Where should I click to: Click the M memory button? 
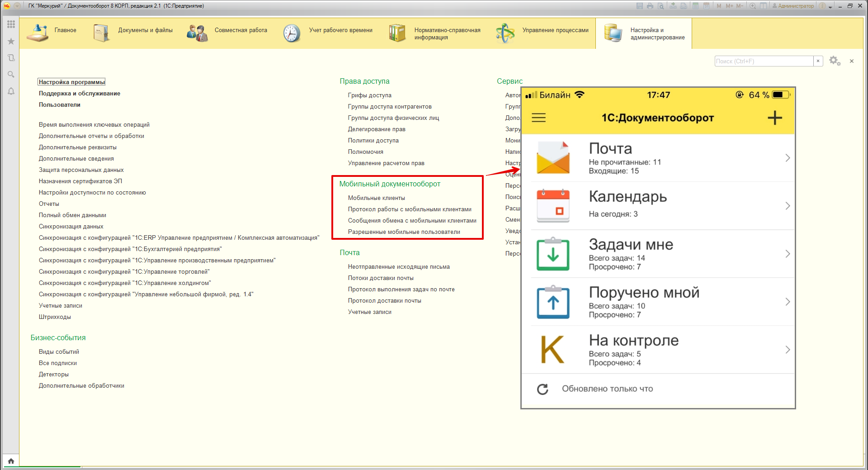[719, 6]
